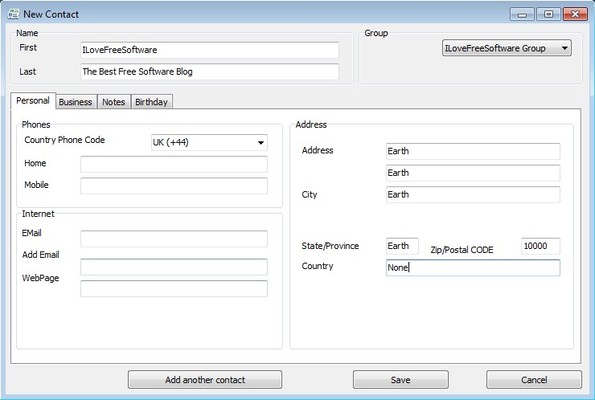Save the new contact
Screen dimensions: 595x400
click(x=401, y=380)
